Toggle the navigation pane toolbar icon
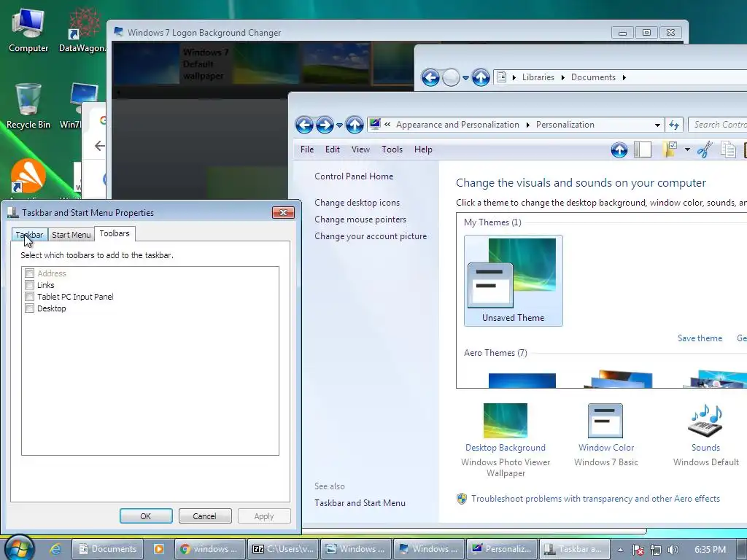747x560 pixels. coord(643,150)
